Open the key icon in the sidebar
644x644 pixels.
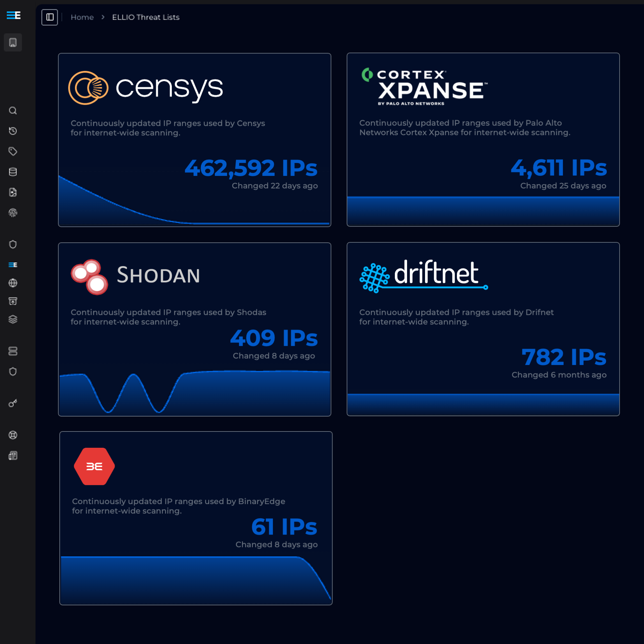[13, 403]
